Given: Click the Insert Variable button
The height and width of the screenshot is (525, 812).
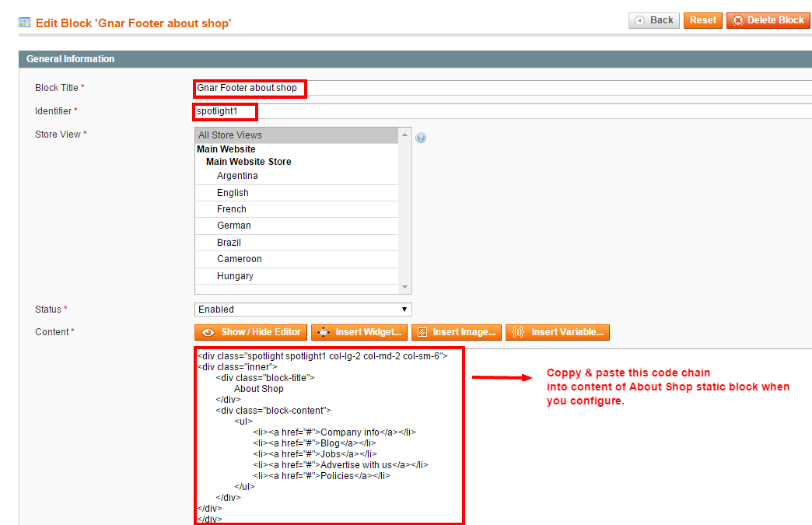Looking at the screenshot, I should click(x=557, y=332).
